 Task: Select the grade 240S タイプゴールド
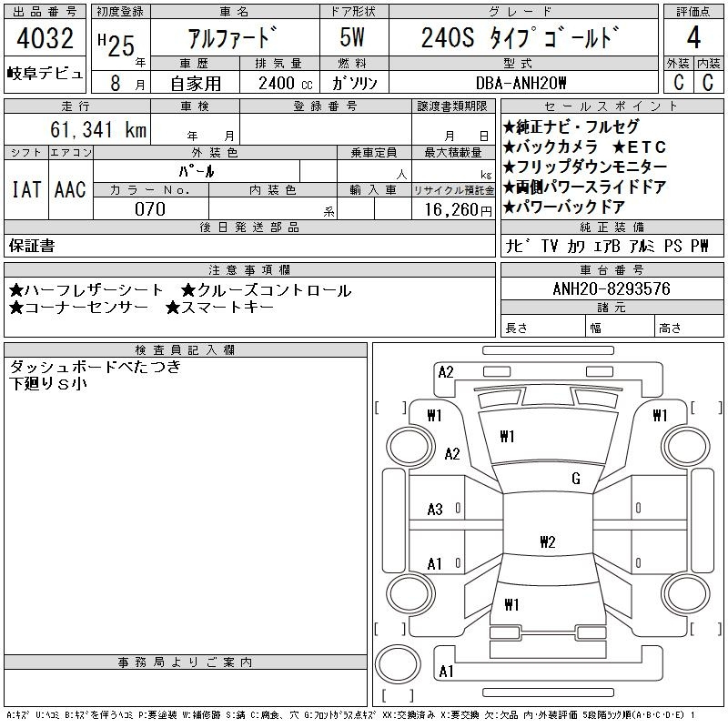521,37
